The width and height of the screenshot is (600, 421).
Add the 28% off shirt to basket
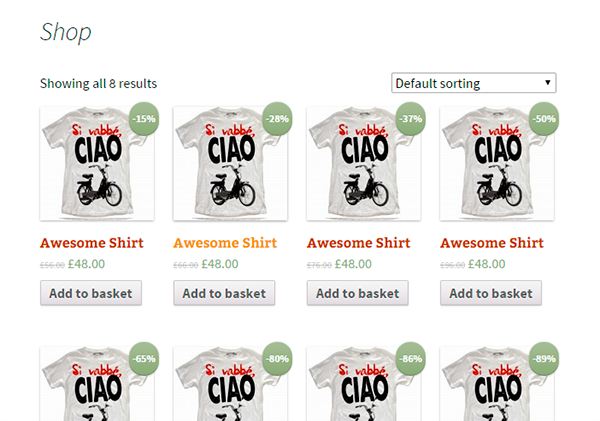(x=224, y=293)
